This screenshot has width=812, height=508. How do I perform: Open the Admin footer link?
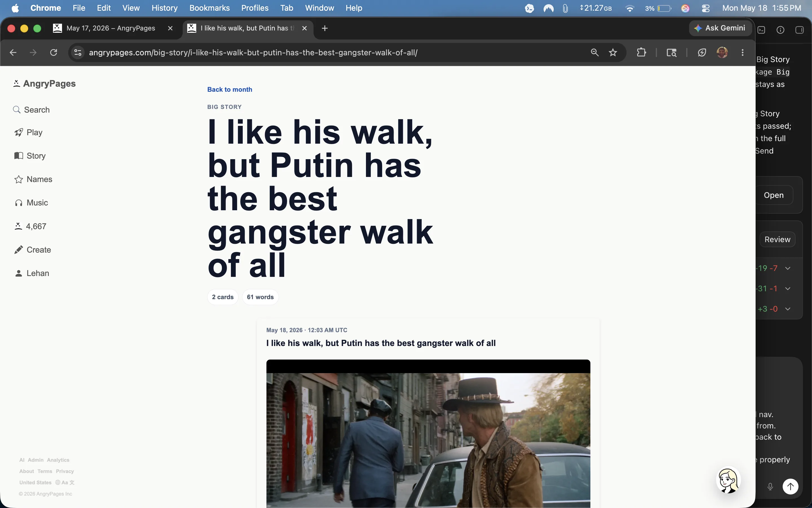coord(36,460)
